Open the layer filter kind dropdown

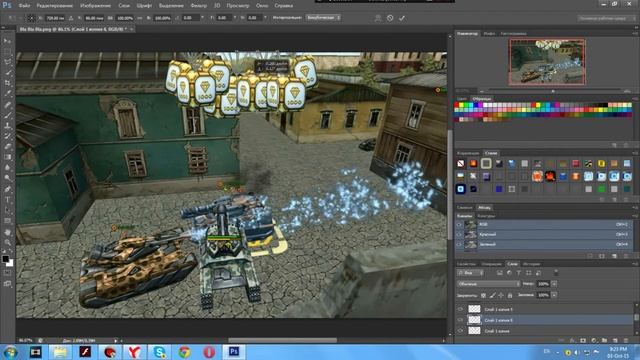tap(470, 273)
